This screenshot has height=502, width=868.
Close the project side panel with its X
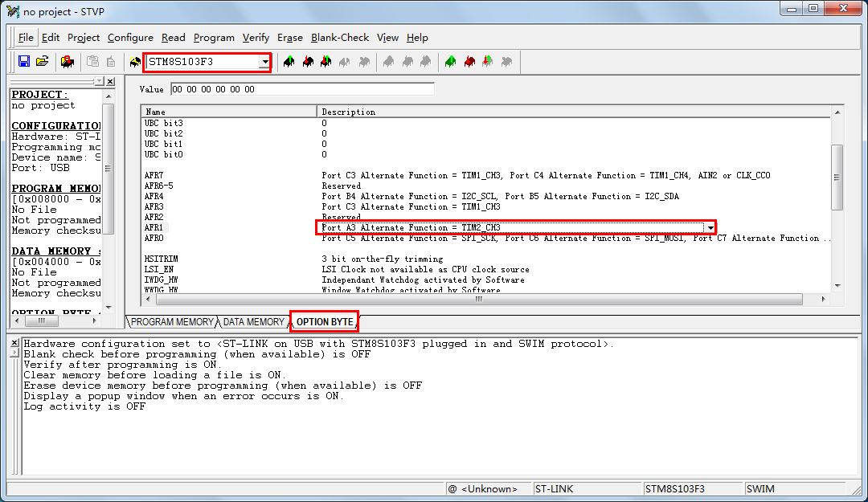(x=110, y=81)
